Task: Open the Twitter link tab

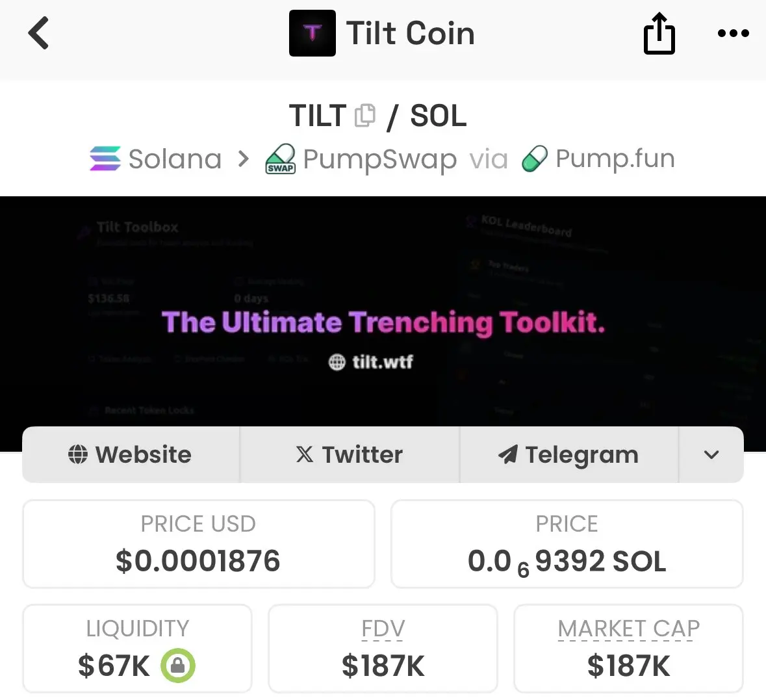Action: [x=350, y=454]
